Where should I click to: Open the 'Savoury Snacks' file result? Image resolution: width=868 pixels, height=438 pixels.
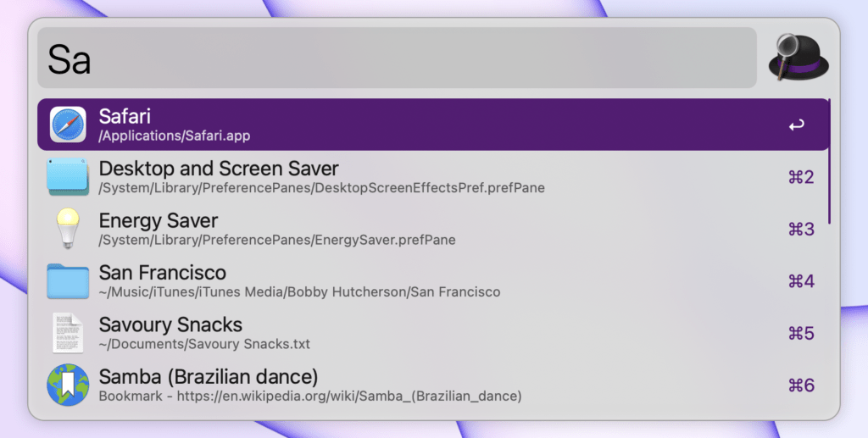click(x=170, y=324)
